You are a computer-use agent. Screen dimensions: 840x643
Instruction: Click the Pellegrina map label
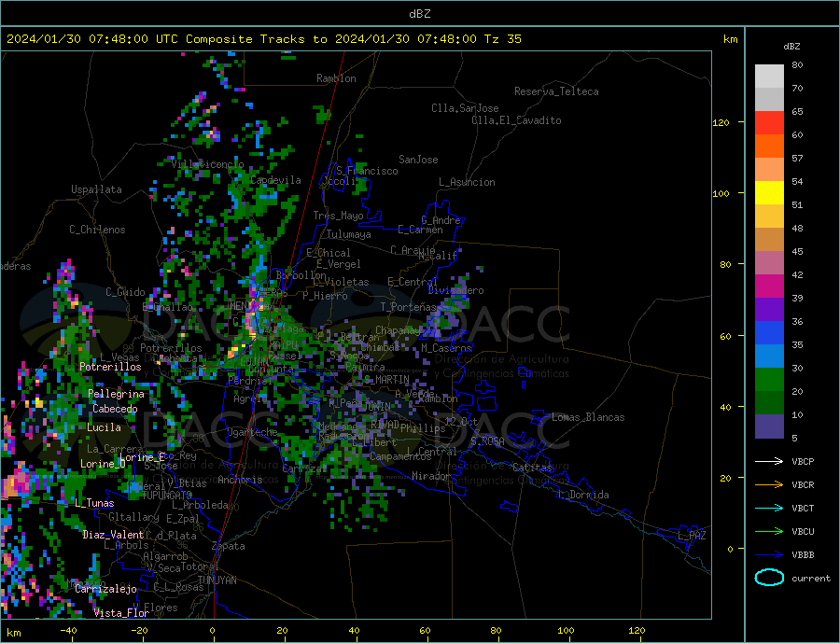pyautogui.click(x=117, y=395)
